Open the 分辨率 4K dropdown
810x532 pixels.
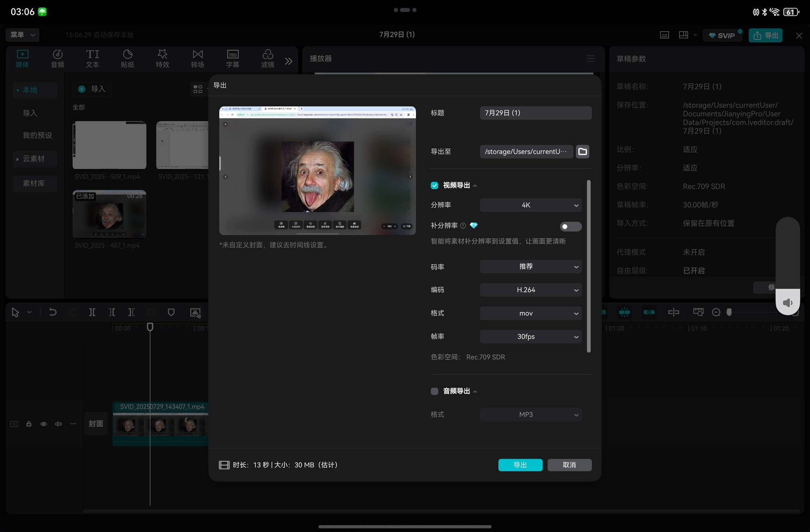pos(531,205)
